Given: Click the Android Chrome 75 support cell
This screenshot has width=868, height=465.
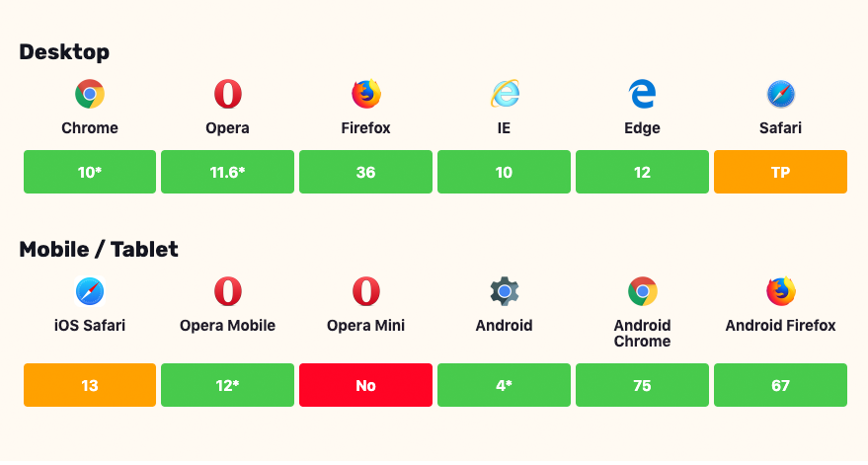Looking at the screenshot, I should coord(643,385).
